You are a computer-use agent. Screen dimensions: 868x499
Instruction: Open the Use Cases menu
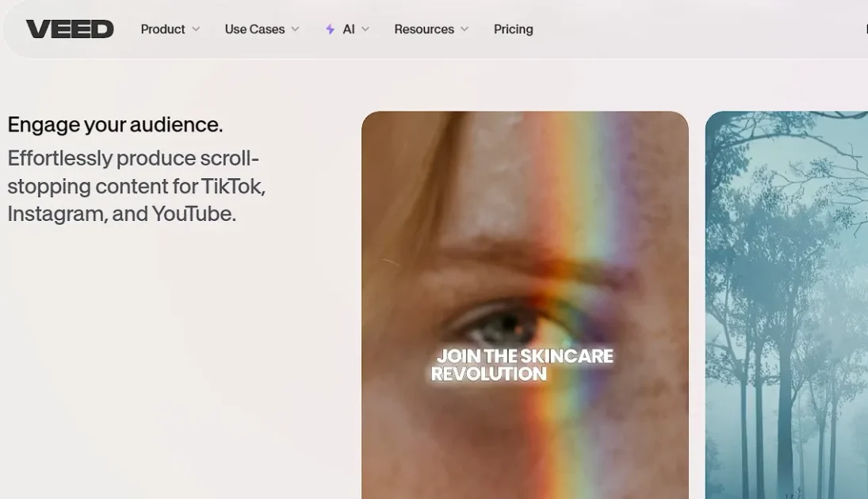[x=262, y=29]
